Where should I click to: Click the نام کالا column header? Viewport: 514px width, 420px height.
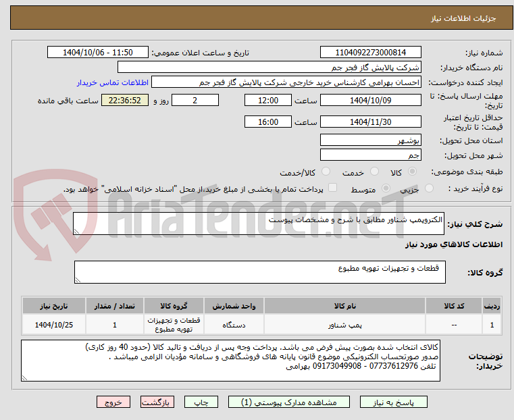point(345,306)
